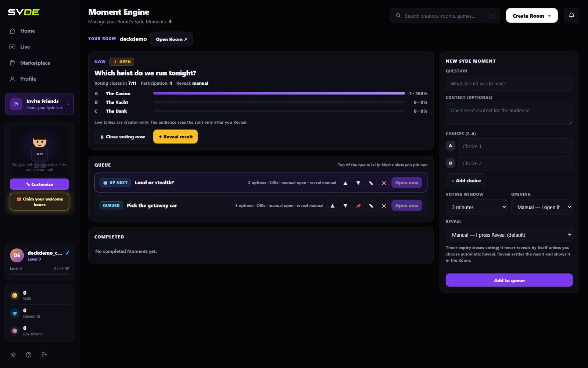Pin 'Pick the getaway car' as next
This screenshot has width=588, height=368.
(358, 206)
